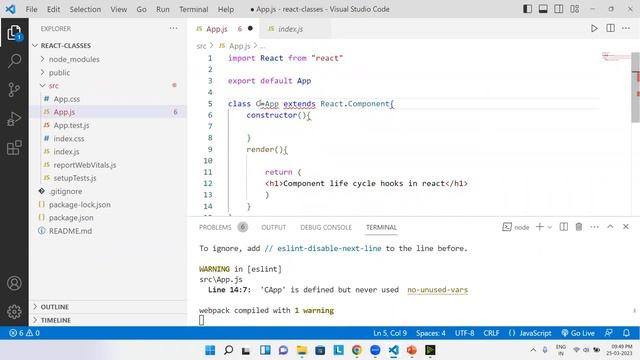Open the Manage gear icon
This screenshot has width=640, height=360.
pos(14,311)
